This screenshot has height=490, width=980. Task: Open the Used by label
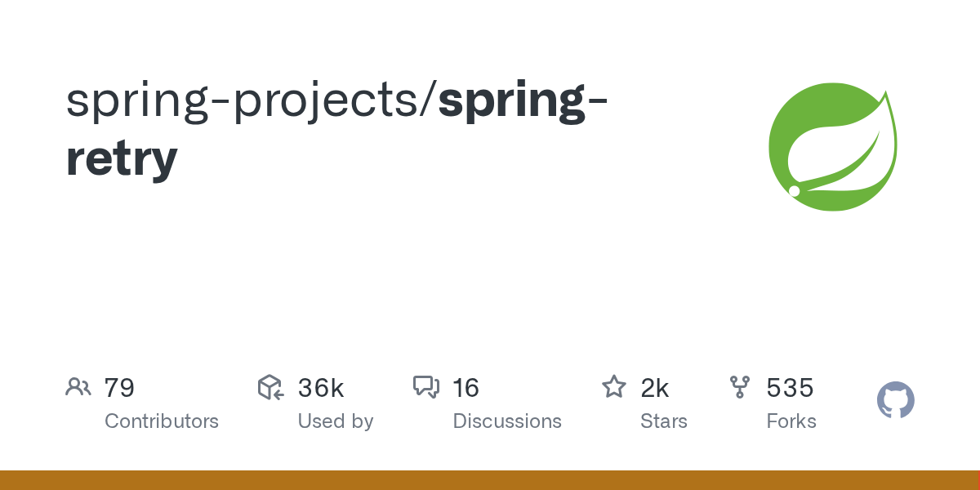[x=336, y=421]
